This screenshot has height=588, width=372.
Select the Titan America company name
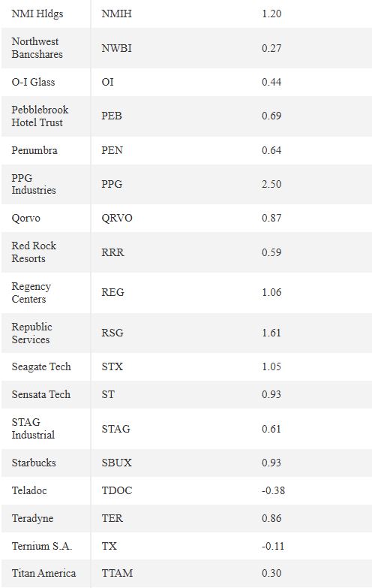(43, 573)
